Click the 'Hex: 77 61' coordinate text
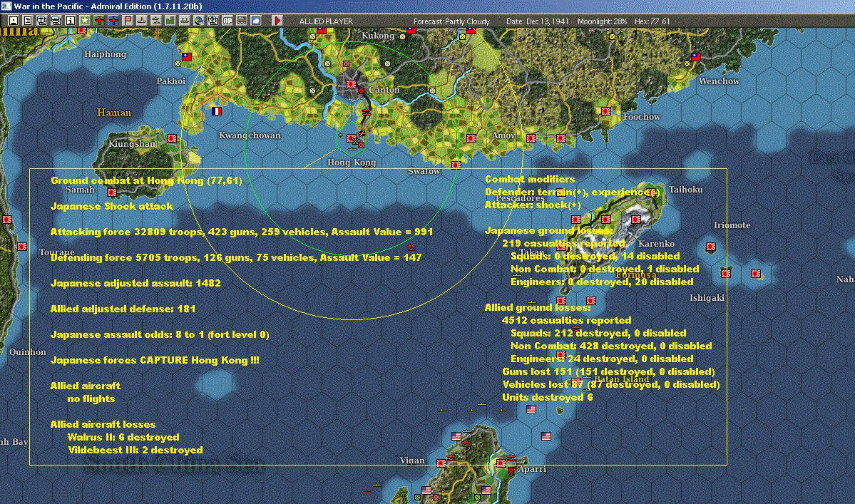This screenshot has height=504, width=855. tap(652, 21)
